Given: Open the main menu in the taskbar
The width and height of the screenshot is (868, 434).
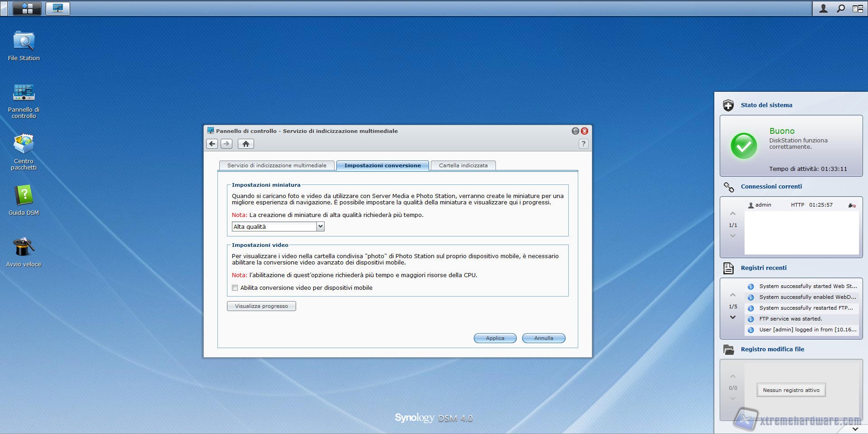Looking at the screenshot, I should pyautogui.click(x=27, y=8).
